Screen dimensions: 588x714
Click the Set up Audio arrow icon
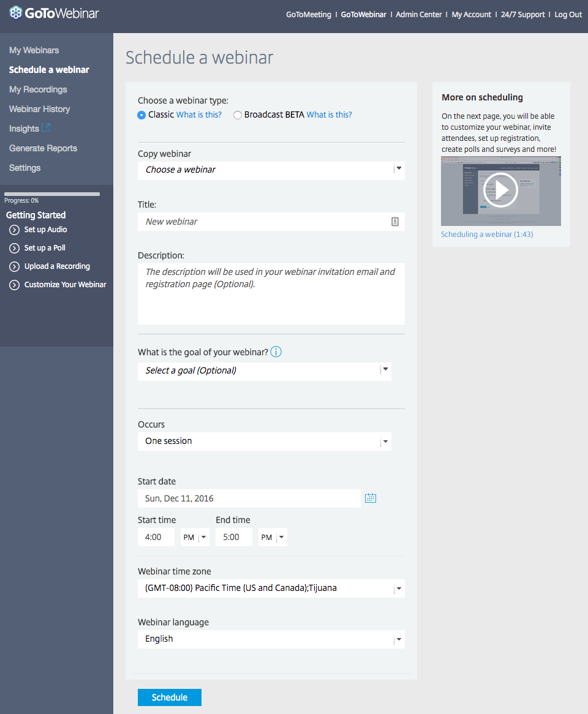tap(15, 230)
